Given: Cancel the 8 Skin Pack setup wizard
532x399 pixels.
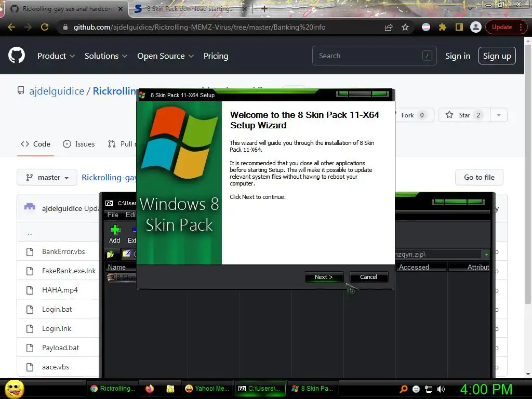Looking at the screenshot, I should click(368, 277).
